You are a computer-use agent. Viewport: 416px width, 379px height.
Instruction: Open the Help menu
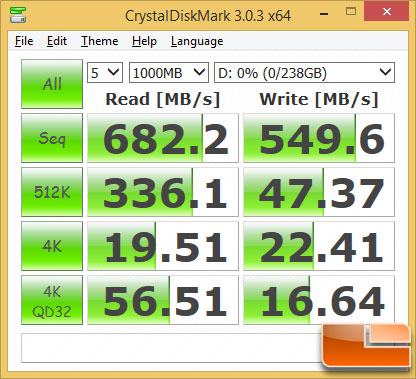[x=144, y=41]
